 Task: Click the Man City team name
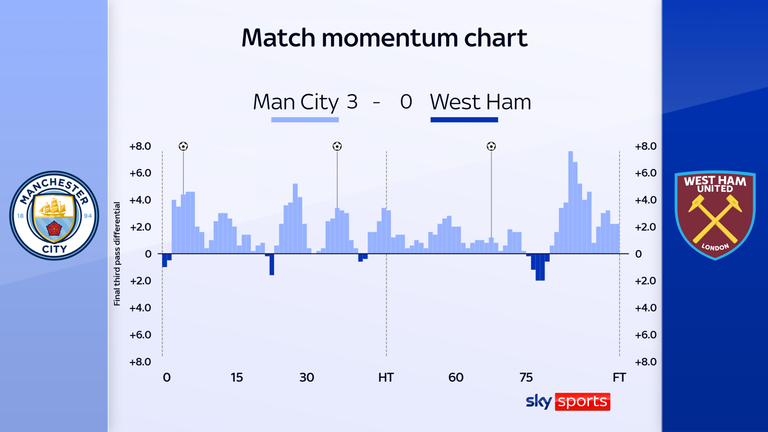pos(296,102)
